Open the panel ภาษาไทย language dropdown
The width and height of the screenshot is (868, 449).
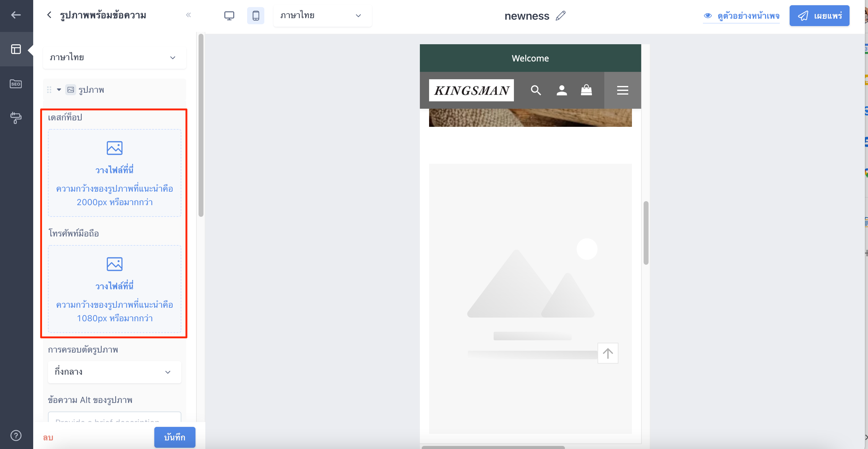(x=115, y=57)
